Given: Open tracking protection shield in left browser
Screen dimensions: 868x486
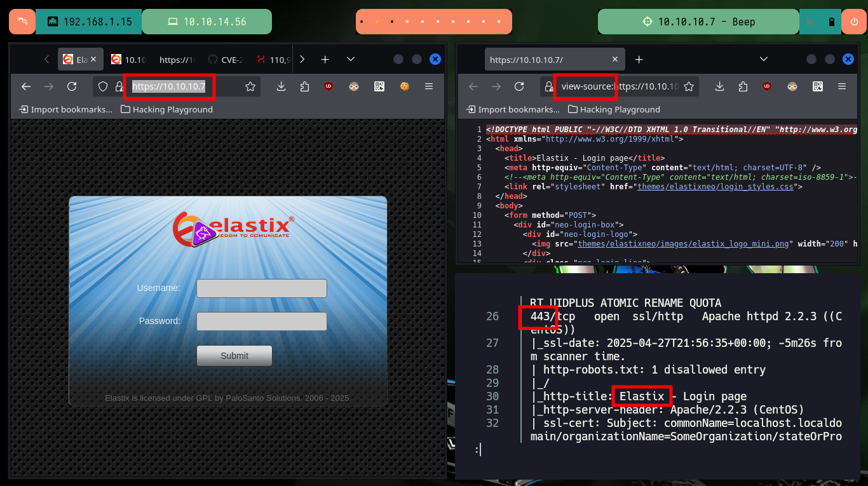Looking at the screenshot, I should tap(103, 86).
